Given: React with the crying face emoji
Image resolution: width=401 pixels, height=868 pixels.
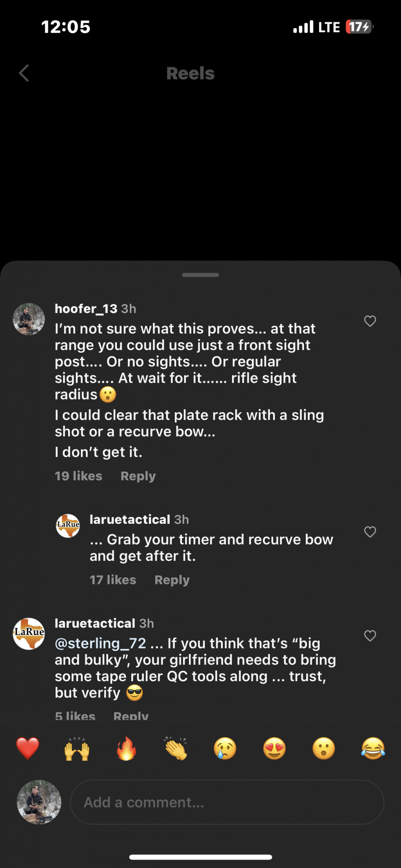Looking at the screenshot, I should coord(225,748).
